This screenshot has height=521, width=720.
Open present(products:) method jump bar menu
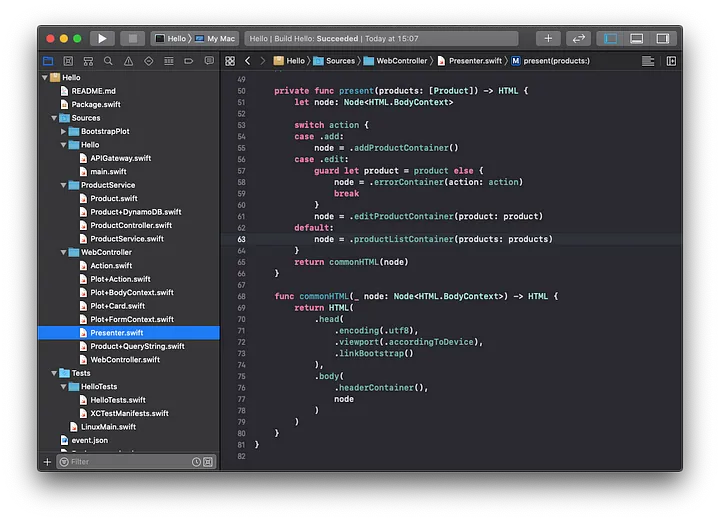click(551, 61)
